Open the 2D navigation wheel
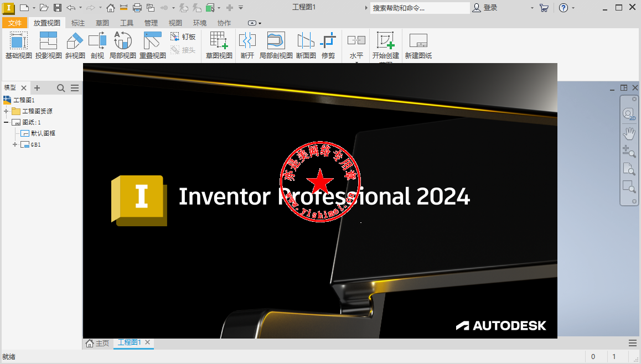 [629, 114]
